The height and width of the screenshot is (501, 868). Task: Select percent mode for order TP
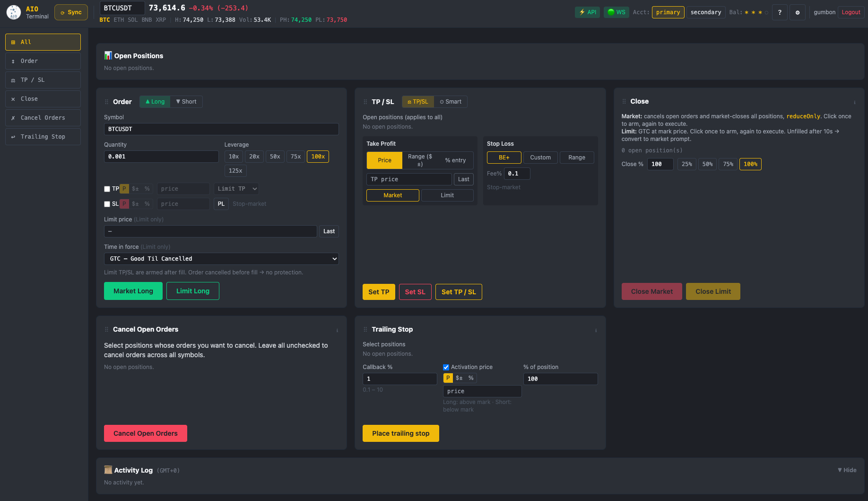pos(147,189)
